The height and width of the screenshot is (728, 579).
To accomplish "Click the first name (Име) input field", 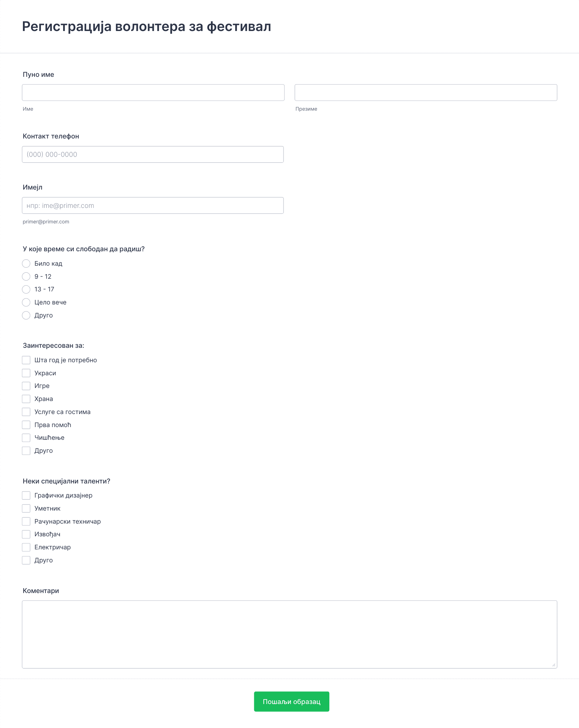I will click(x=153, y=92).
